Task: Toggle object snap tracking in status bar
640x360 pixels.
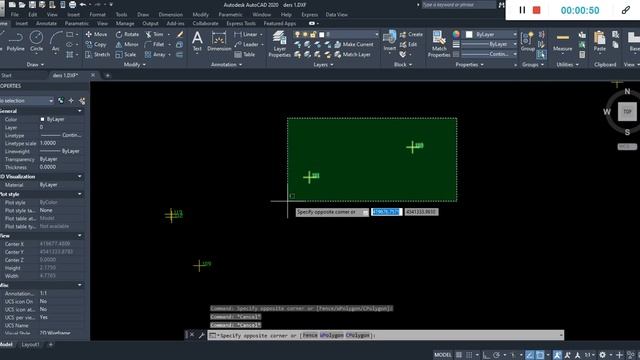Action: pos(529,355)
